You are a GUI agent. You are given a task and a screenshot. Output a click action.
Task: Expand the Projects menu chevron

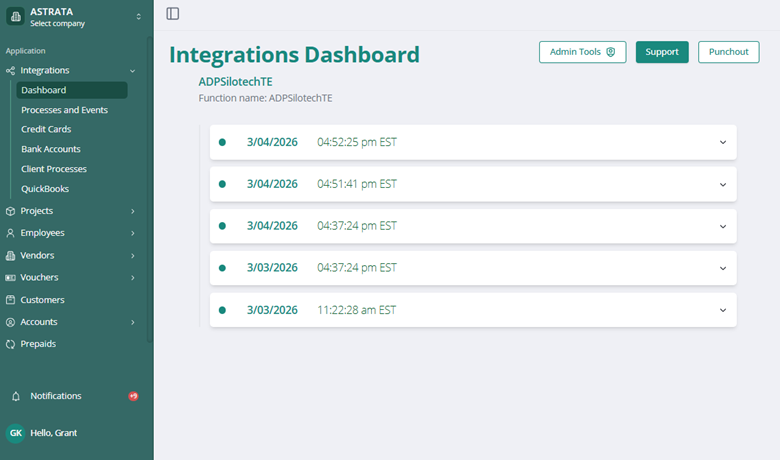[x=133, y=211]
